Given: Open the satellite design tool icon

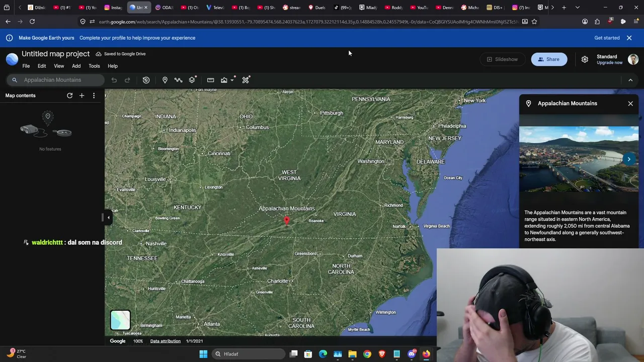Looking at the screenshot, I should coord(246,80).
